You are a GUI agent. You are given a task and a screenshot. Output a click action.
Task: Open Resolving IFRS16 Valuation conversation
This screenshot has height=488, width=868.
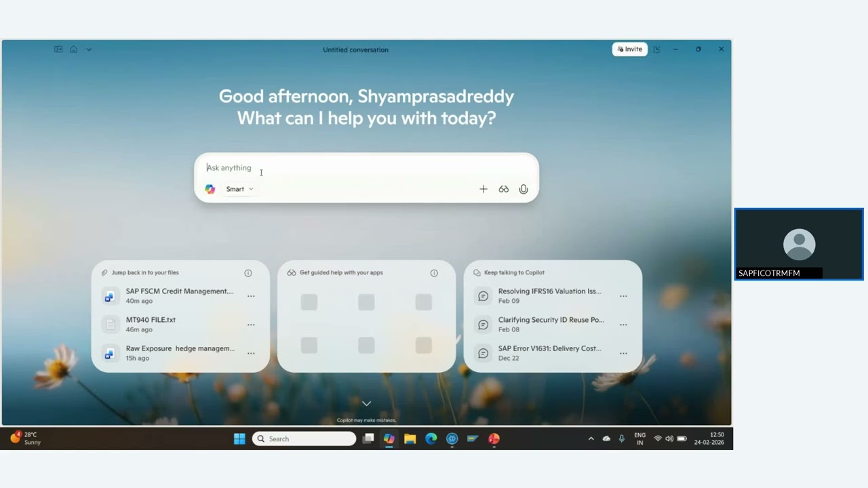click(549, 296)
